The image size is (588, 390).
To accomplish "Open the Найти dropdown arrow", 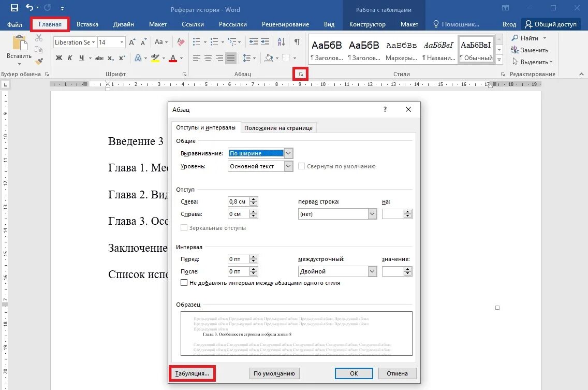I will [545, 38].
